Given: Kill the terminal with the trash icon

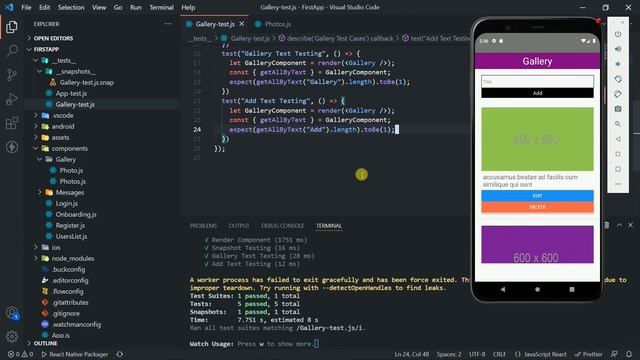Looking at the screenshot, I should pos(607,225).
